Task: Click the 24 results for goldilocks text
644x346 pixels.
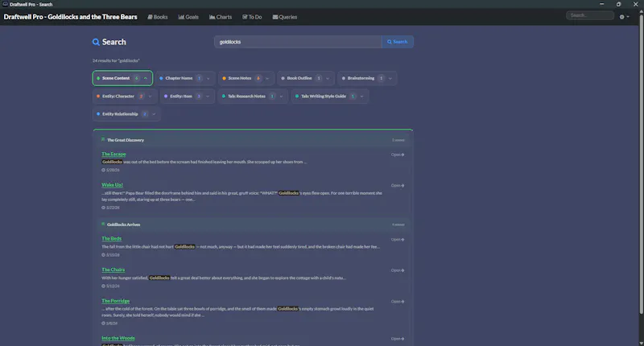Action: tap(116, 60)
